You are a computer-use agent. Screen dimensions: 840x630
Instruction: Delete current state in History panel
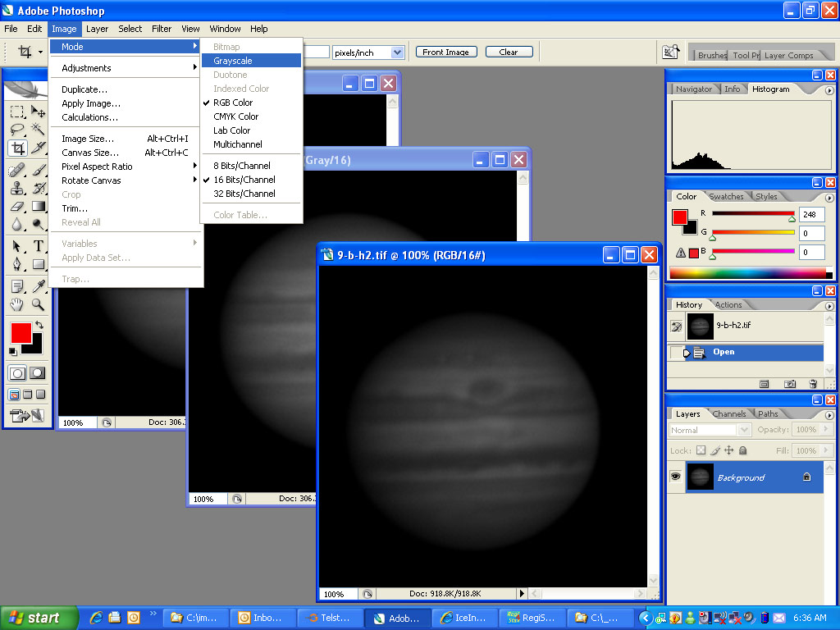pos(813,384)
